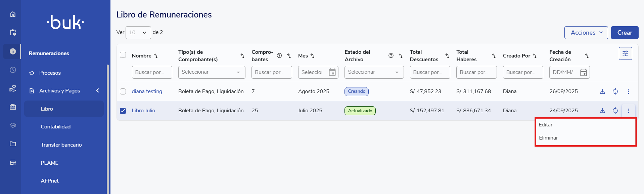The width and height of the screenshot is (644, 194).
Task: Open the Libro Julio link
Action: point(143,111)
